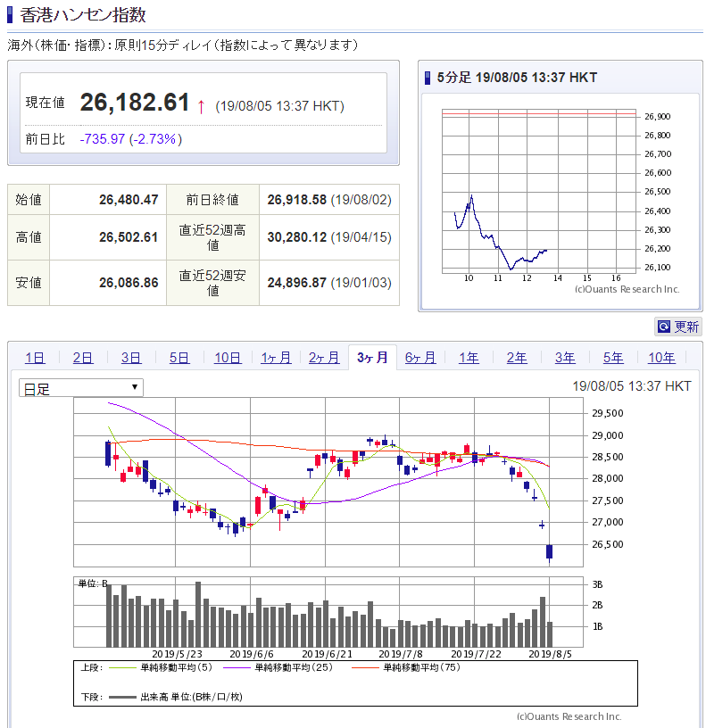Select the 5日 period tab
This screenshot has height=728, width=706.
click(x=179, y=358)
